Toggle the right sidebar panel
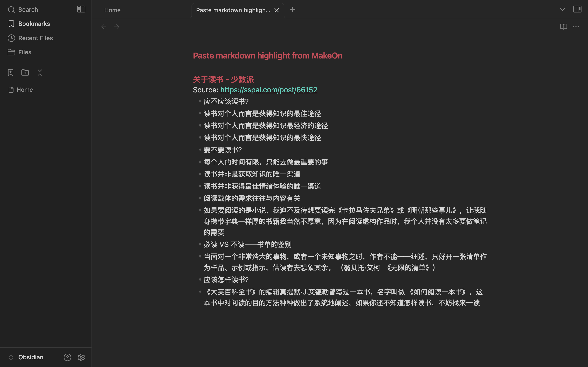Viewport: 588px width, 367px height. coord(577,9)
